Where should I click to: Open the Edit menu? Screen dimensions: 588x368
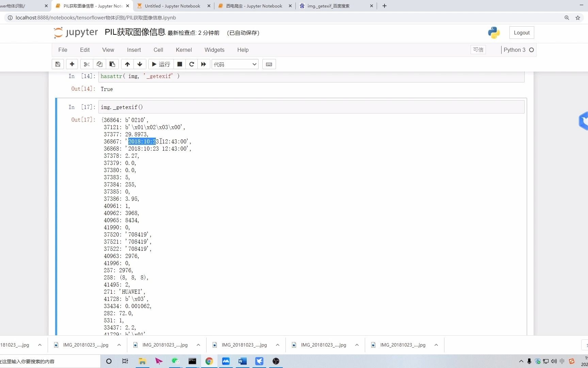point(85,50)
